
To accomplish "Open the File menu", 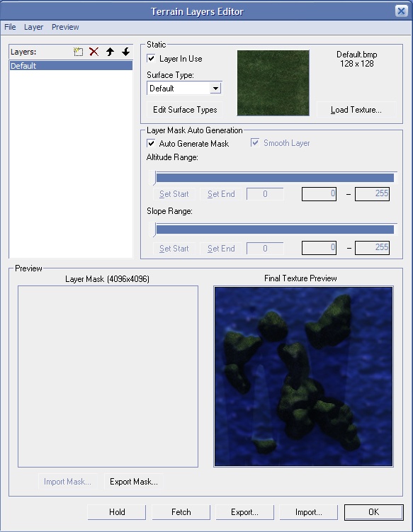I will tap(10, 27).
